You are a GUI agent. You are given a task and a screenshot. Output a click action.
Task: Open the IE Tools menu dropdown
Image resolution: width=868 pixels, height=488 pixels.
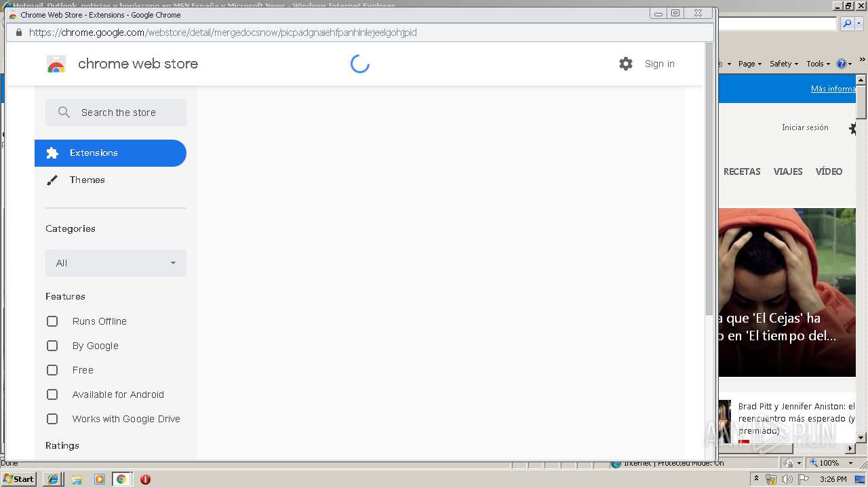[x=818, y=64]
